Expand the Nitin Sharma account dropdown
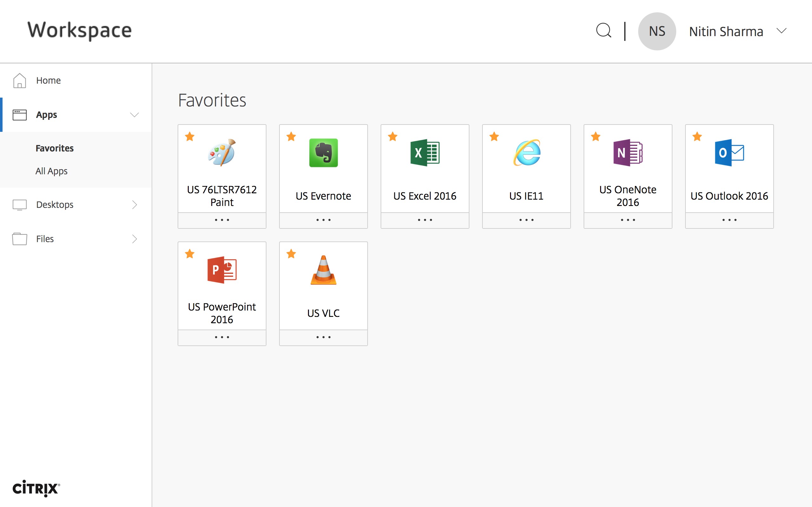Screen dimensions: 812x507 click(782, 31)
